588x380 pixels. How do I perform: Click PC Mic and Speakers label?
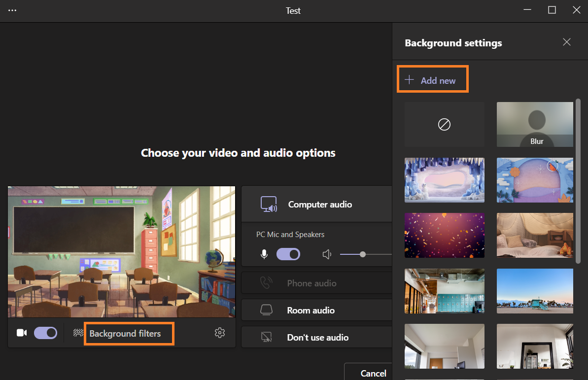pos(290,235)
